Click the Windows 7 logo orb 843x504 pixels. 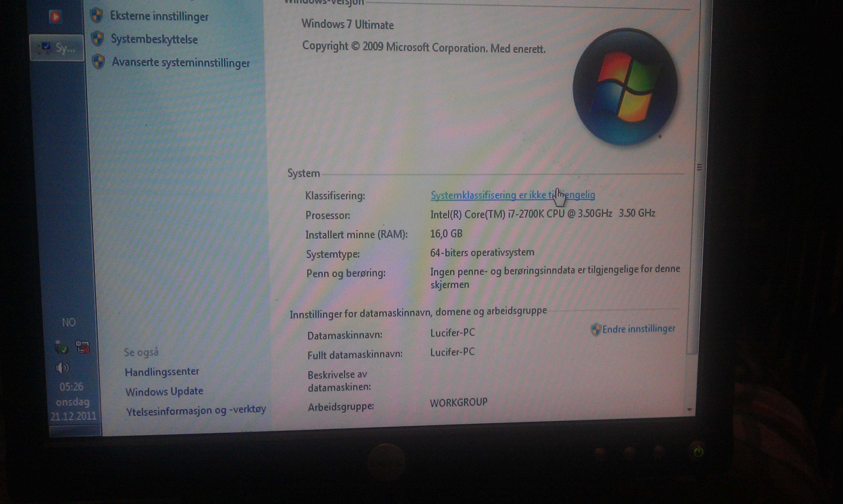(x=625, y=86)
